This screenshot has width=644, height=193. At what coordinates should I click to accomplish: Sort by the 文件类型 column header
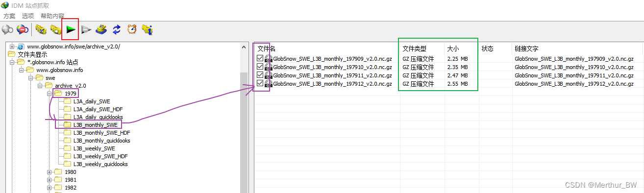tap(422, 49)
